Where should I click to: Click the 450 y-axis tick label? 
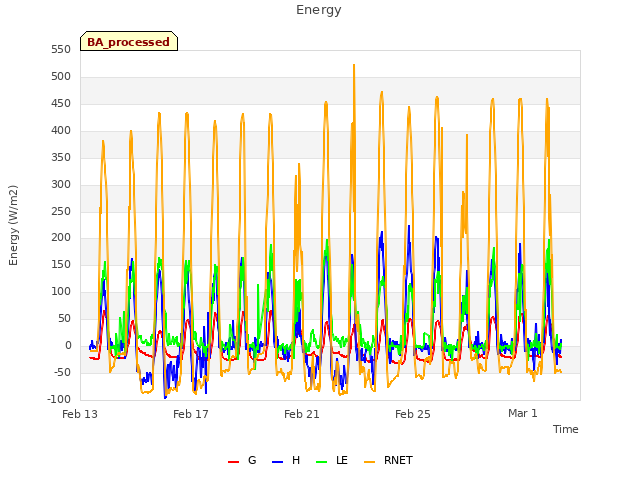[61, 104]
